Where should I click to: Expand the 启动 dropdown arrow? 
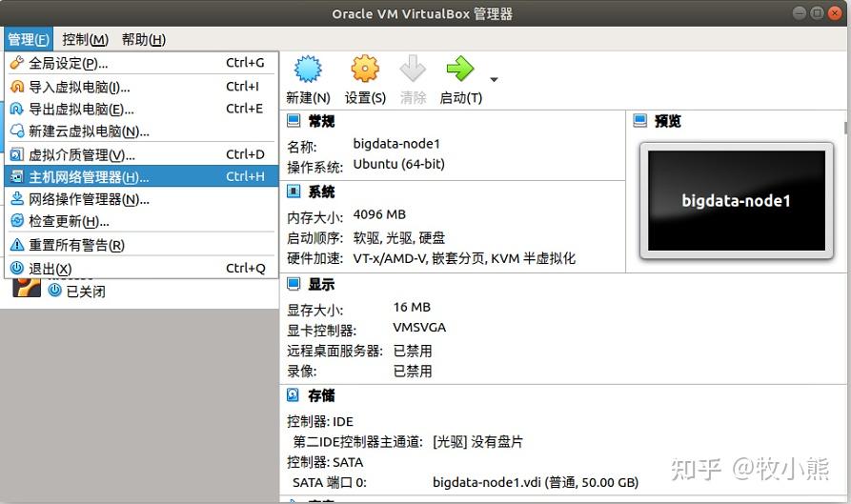click(x=494, y=80)
